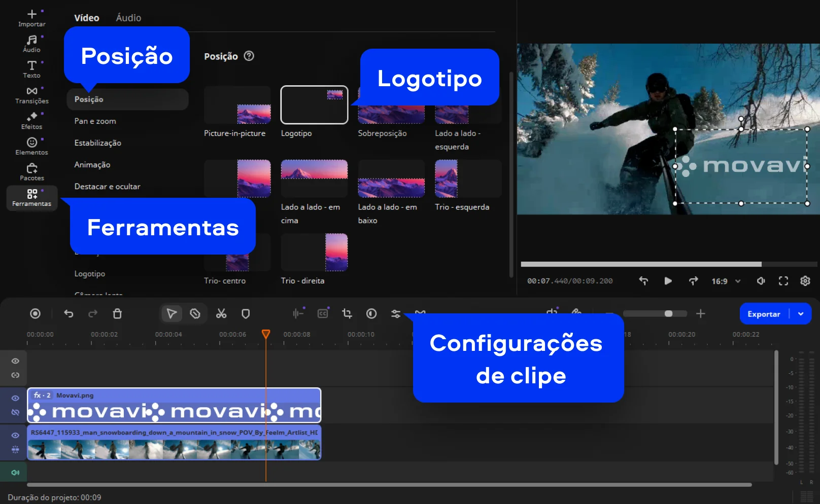Redo the action in timeline toolbar
820x504 pixels.
pos(93,314)
